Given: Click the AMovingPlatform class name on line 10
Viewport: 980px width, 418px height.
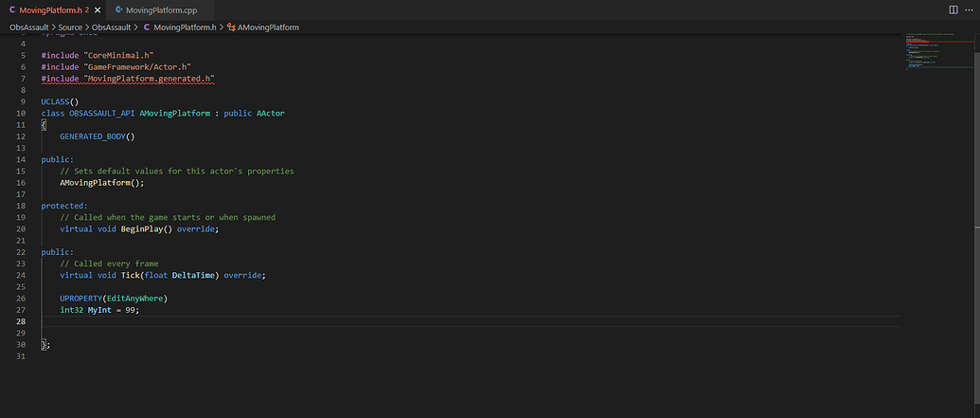Looking at the screenshot, I should pos(174,113).
